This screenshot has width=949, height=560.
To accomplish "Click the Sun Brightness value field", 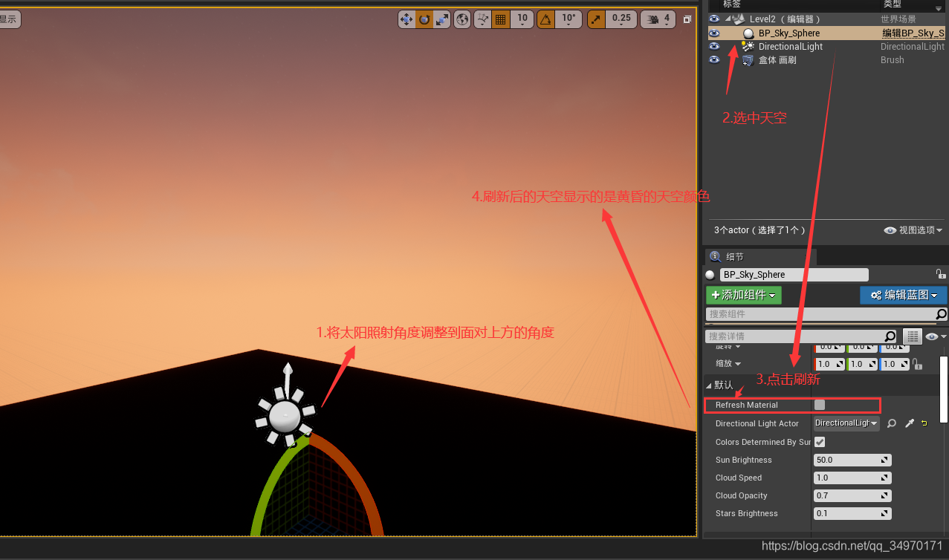I will (x=853, y=460).
